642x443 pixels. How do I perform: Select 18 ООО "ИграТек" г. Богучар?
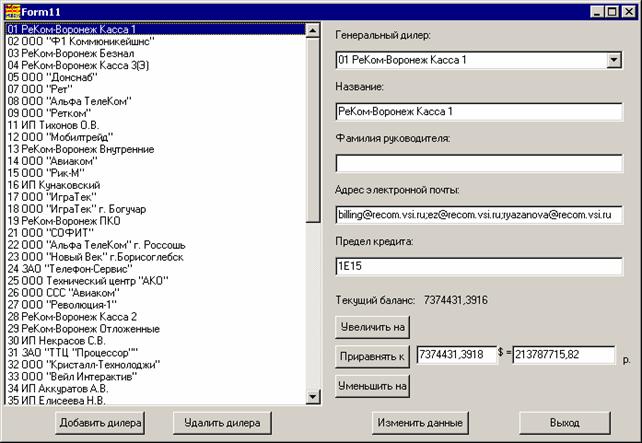click(x=156, y=209)
